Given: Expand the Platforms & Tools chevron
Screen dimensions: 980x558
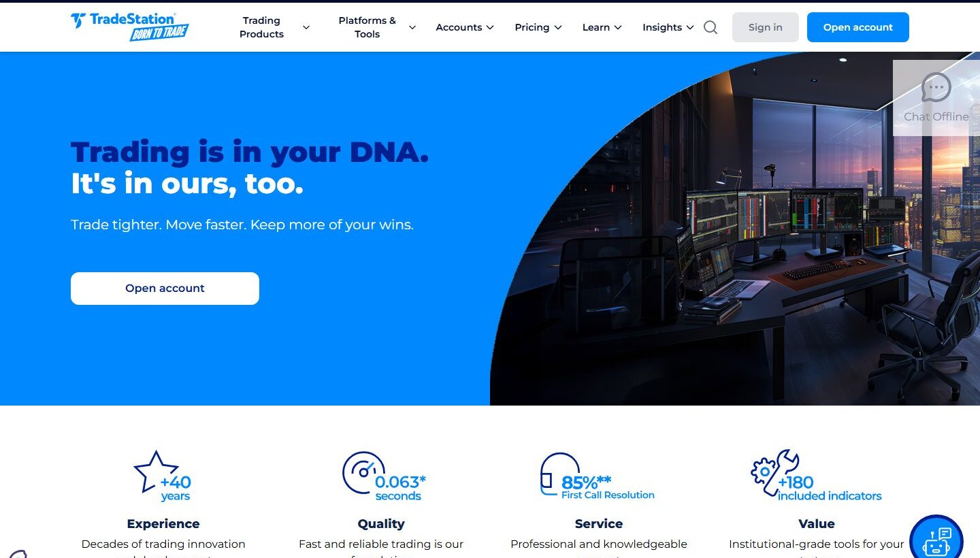Looking at the screenshot, I should click(x=412, y=27).
